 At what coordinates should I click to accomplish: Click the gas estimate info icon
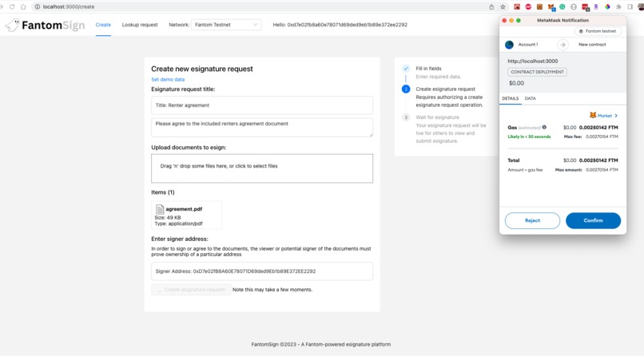[544, 127]
